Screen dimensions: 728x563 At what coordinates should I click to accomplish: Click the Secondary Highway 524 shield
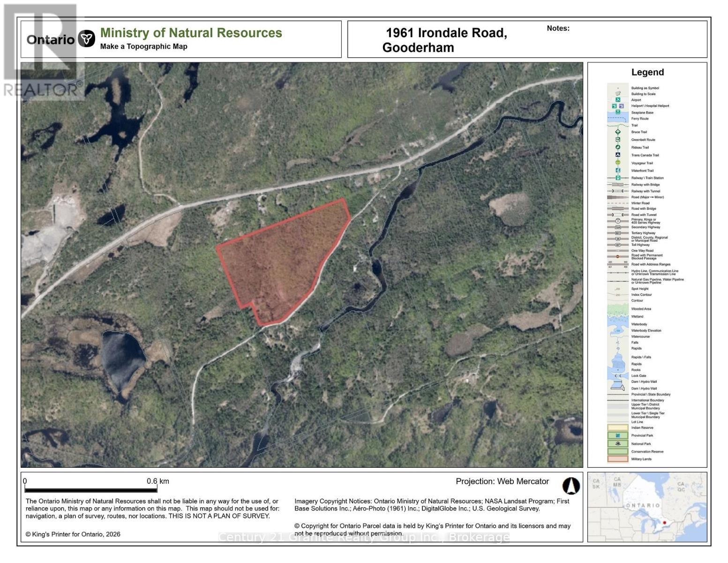618,227
